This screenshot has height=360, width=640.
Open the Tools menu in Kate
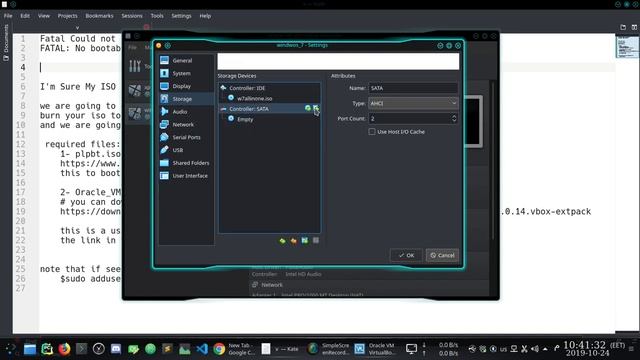tap(157, 16)
